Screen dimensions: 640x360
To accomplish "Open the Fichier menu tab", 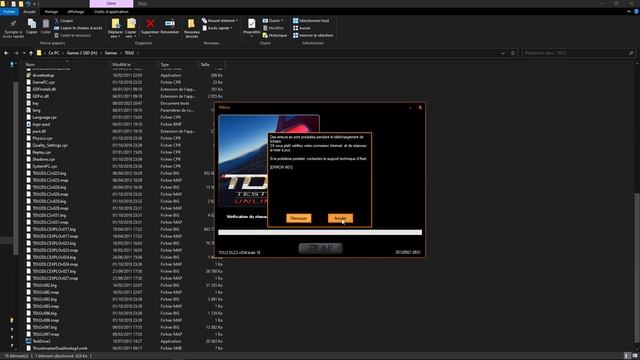I will [x=9, y=12].
